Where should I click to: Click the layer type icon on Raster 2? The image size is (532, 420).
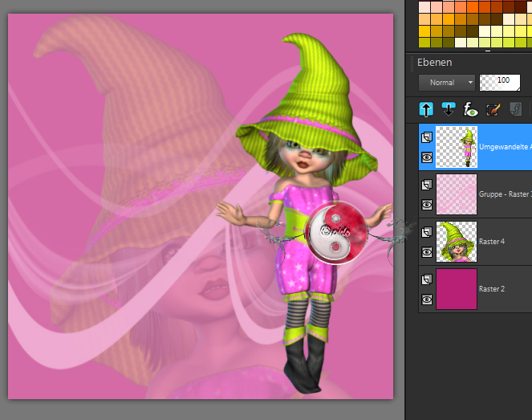[x=427, y=280]
